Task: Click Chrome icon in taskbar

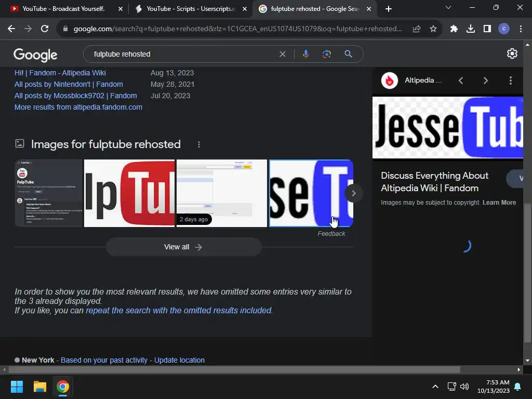Action: click(63, 387)
